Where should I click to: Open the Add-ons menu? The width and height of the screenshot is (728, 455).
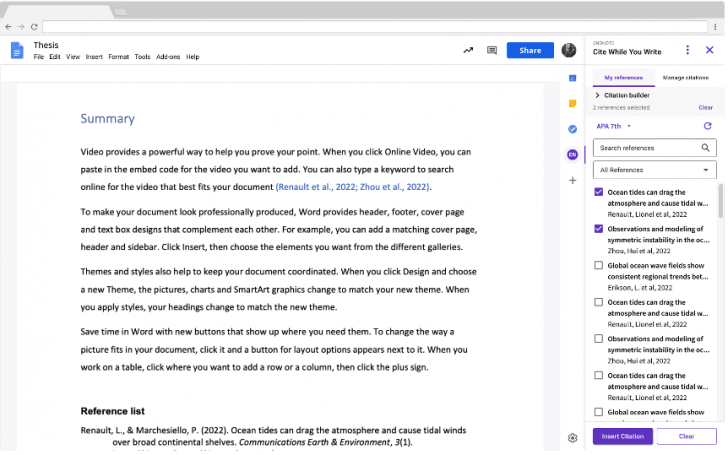coord(168,57)
